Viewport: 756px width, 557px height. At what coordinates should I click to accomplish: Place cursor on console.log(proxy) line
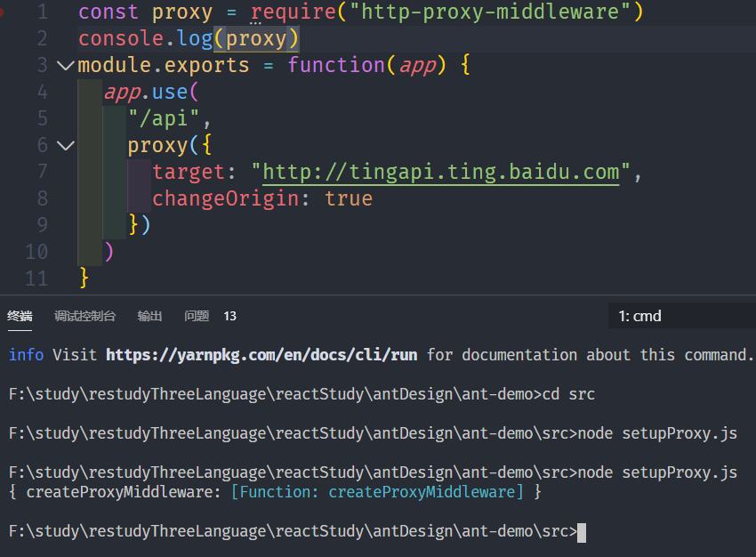coord(189,38)
